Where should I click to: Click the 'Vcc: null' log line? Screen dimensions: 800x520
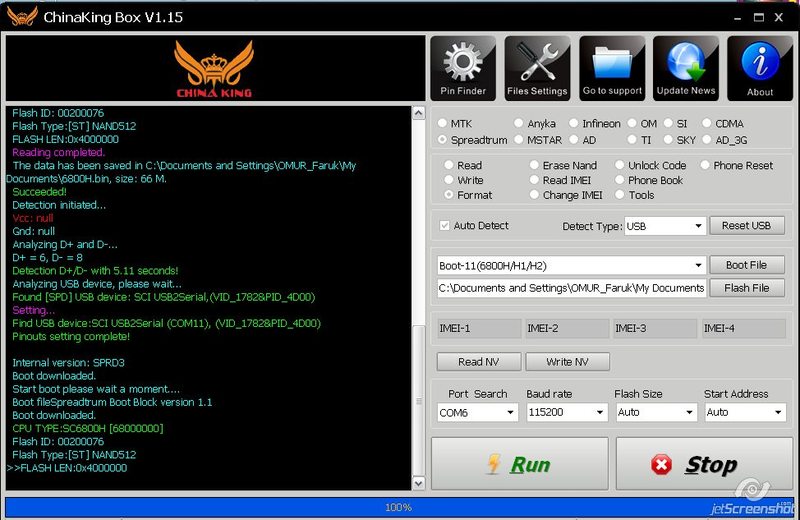(33, 218)
